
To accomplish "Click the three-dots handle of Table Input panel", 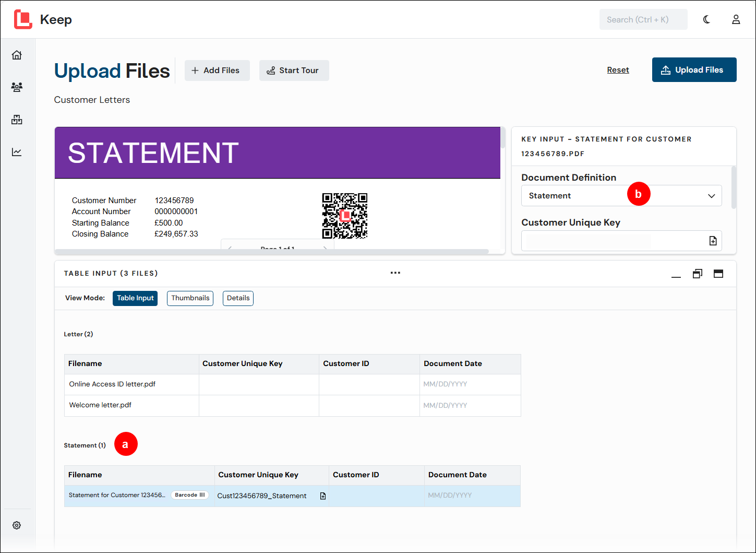I will click(x=395, y=273).
